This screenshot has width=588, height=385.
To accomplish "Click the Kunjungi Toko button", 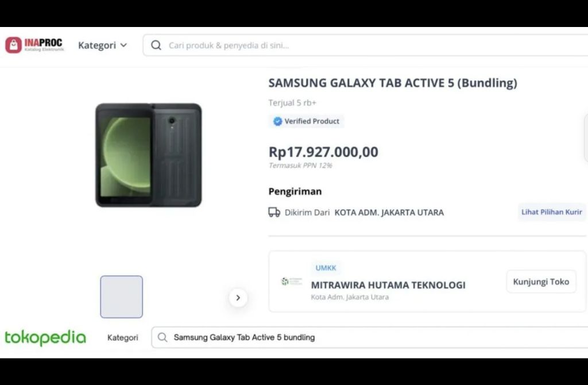I will (541, 282).
